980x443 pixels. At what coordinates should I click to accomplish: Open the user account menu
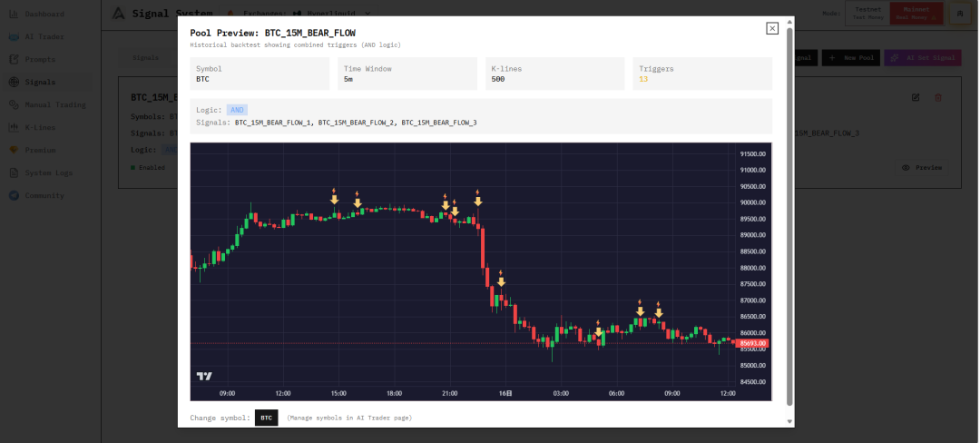click(x=960, y=14)
